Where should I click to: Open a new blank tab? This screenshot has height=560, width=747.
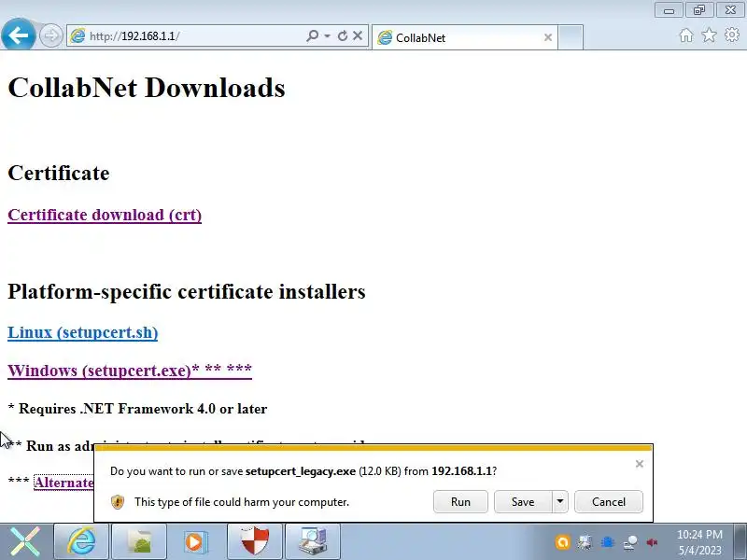(x=571, y=37)
